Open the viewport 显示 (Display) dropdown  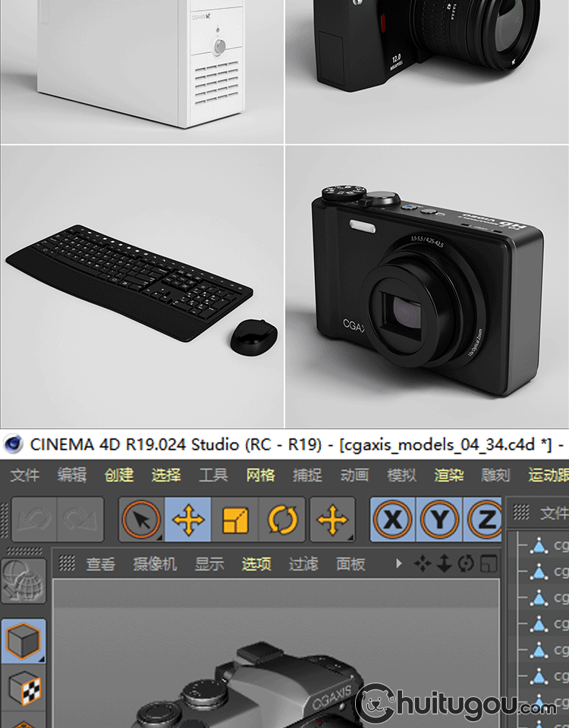tap(209, 564)
